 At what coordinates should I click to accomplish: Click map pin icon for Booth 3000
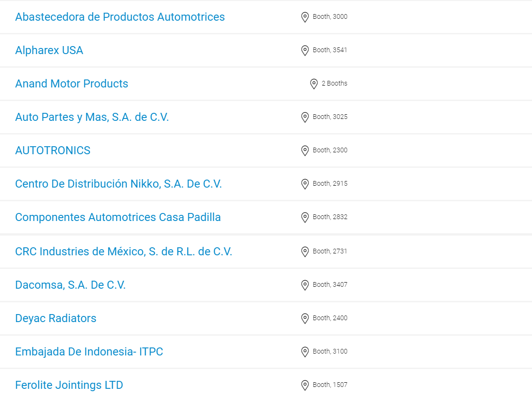tap(305, 17)
